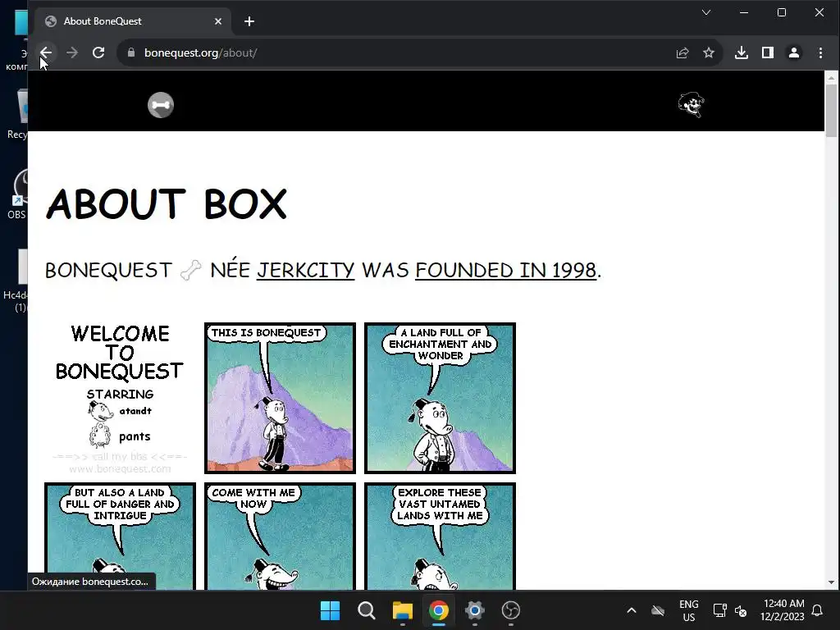
Task: Click the scrollbar up arrow
Action: pos(831,78)
